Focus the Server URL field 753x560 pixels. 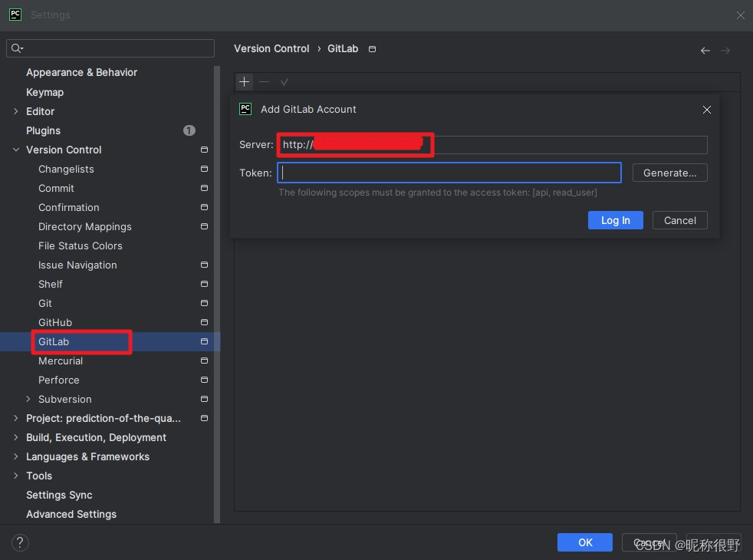[492, 144]
